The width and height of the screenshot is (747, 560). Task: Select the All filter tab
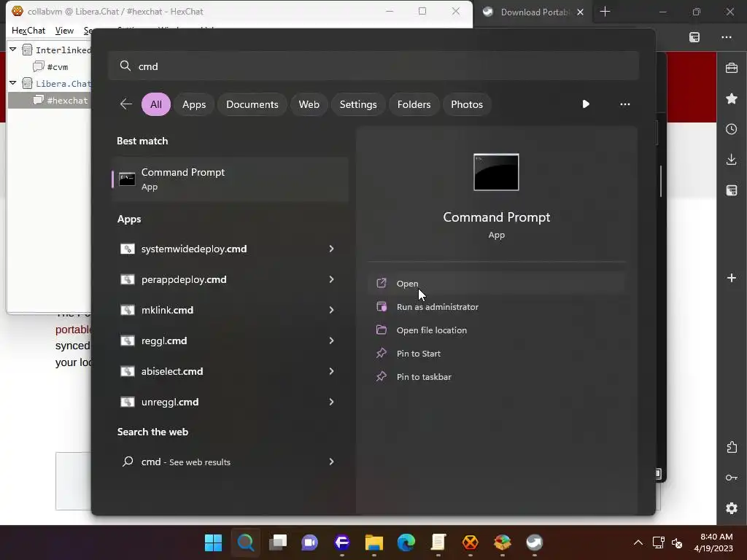pyautogui.click(x=156, y=104)
